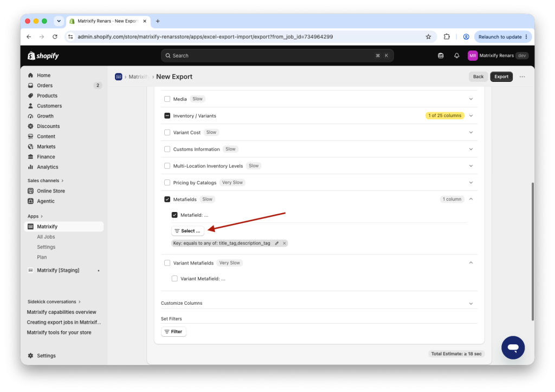Screen dimensions: 555x392
Task: Check the Multi-Location Inventory Levels checkbox
Action: pos(167,166)
